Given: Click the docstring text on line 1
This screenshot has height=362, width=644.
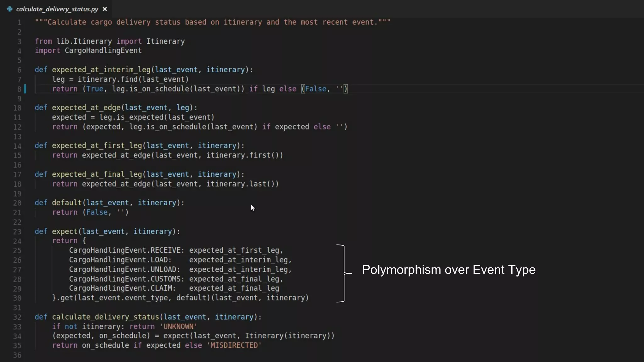Looking at the screenshot, I should click(x=213, y=22).
